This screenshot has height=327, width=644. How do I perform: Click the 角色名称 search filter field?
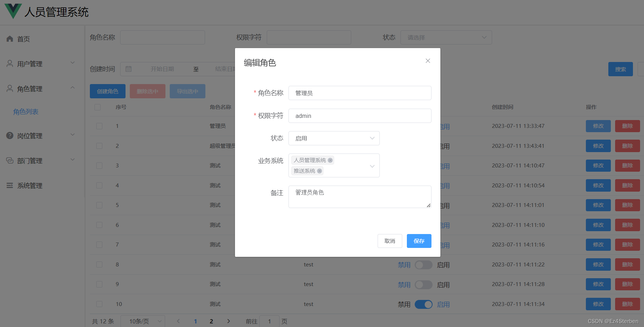tap(163, 37)
